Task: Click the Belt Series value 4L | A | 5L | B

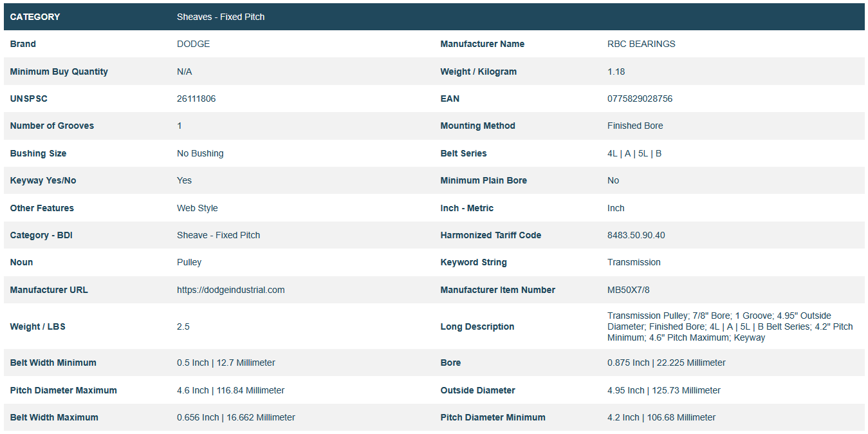Action: 634,153
